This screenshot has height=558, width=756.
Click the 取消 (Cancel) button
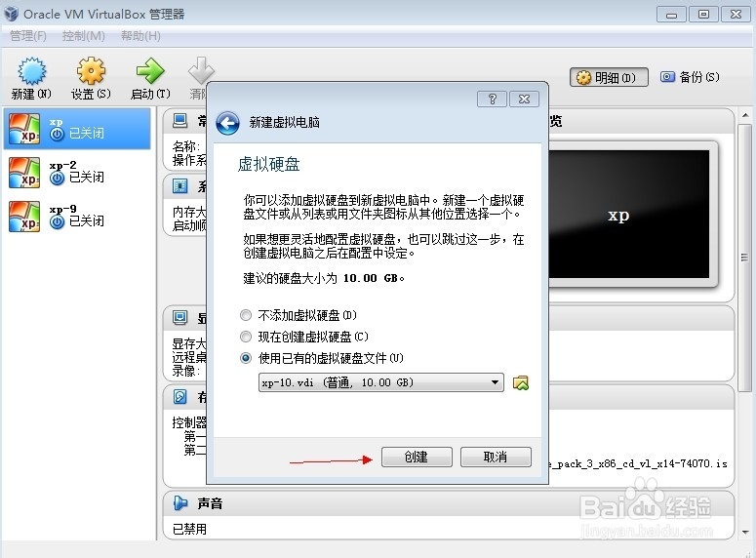(496, 457)
